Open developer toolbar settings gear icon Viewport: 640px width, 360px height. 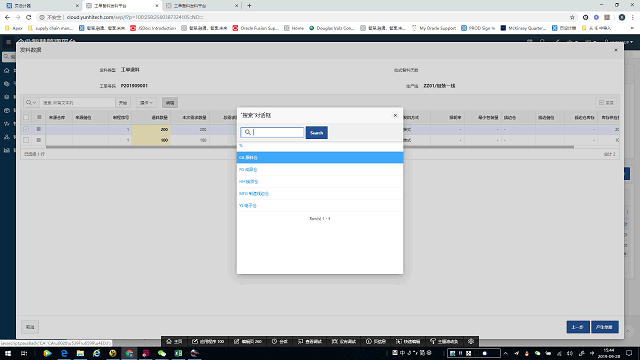point(471,341)
